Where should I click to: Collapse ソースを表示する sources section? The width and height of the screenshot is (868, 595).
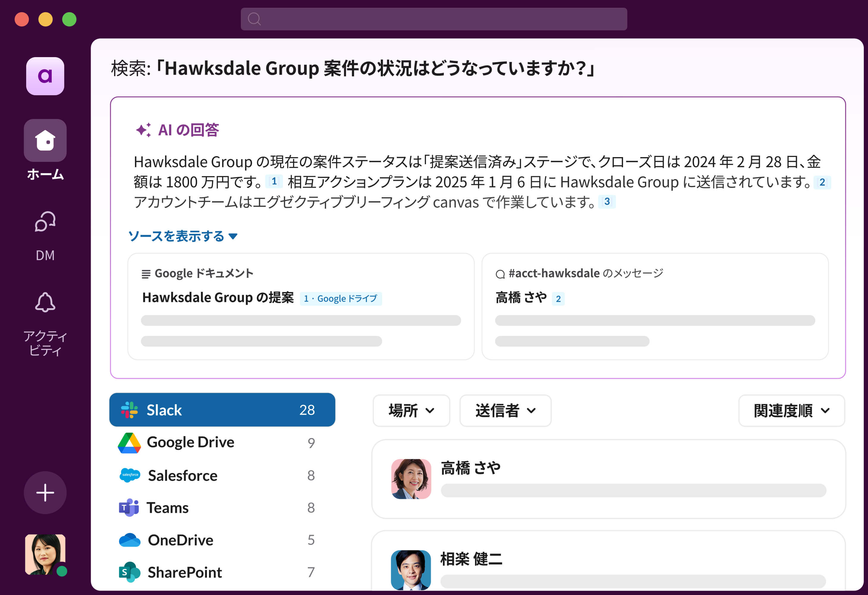[184, 236]
